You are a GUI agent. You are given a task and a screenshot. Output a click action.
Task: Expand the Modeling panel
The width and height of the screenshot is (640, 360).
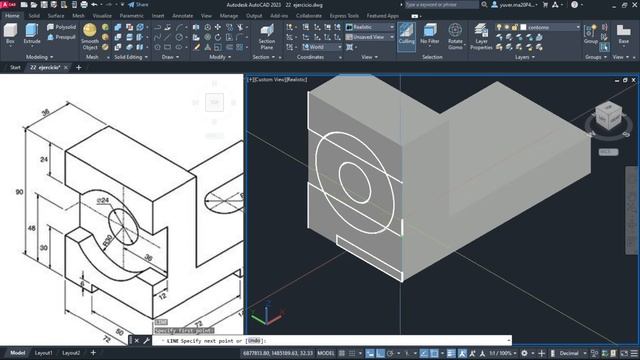tap(39, 57)
